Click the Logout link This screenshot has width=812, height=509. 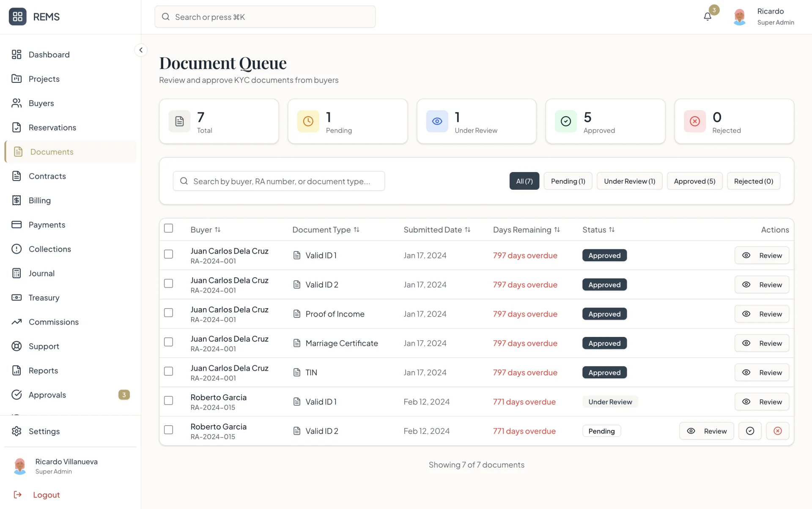pos(46,495)
